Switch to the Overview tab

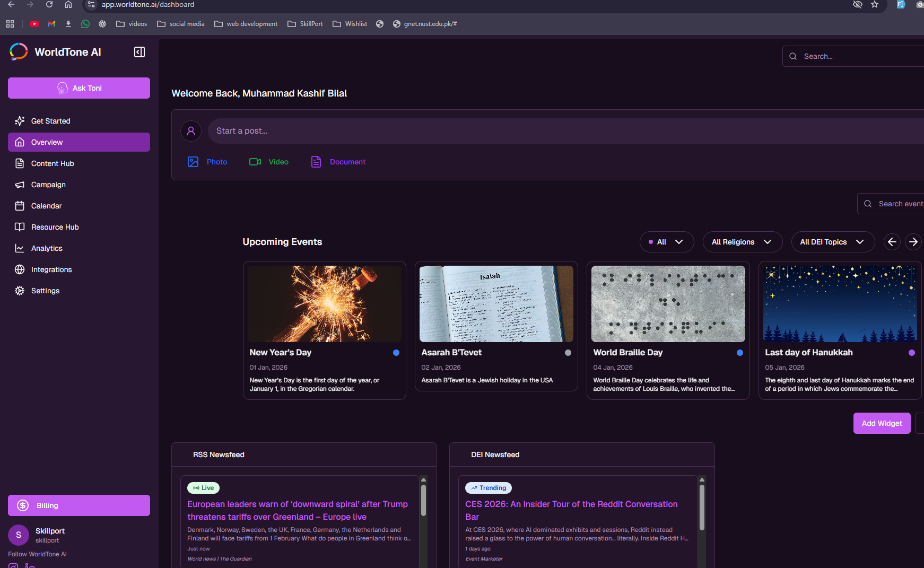pos(47,142)
